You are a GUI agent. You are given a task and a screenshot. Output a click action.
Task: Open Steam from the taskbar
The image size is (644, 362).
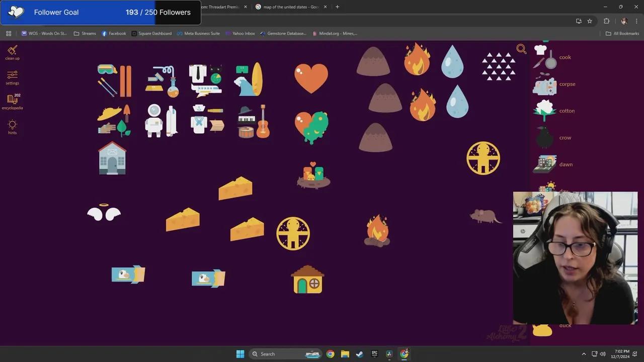tap(359, 354)
